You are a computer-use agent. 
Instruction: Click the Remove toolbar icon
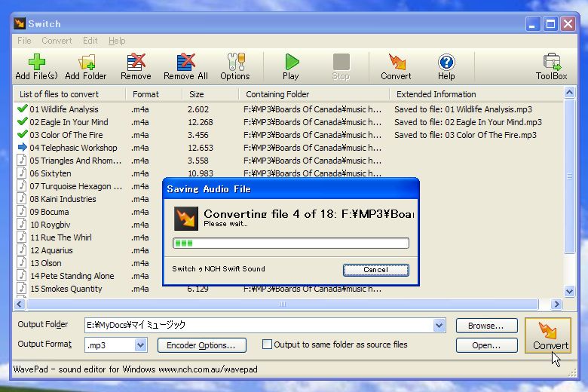136,62
